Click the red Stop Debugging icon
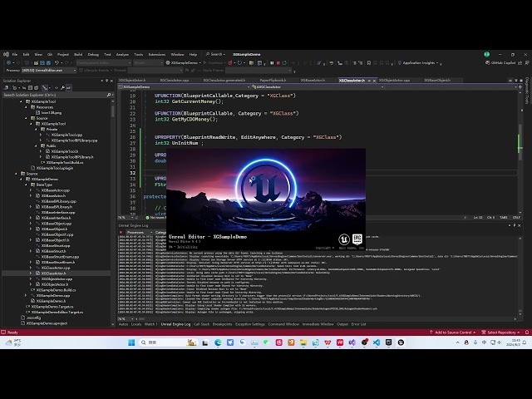The image size is (532, 399). (x=278, y=63)
